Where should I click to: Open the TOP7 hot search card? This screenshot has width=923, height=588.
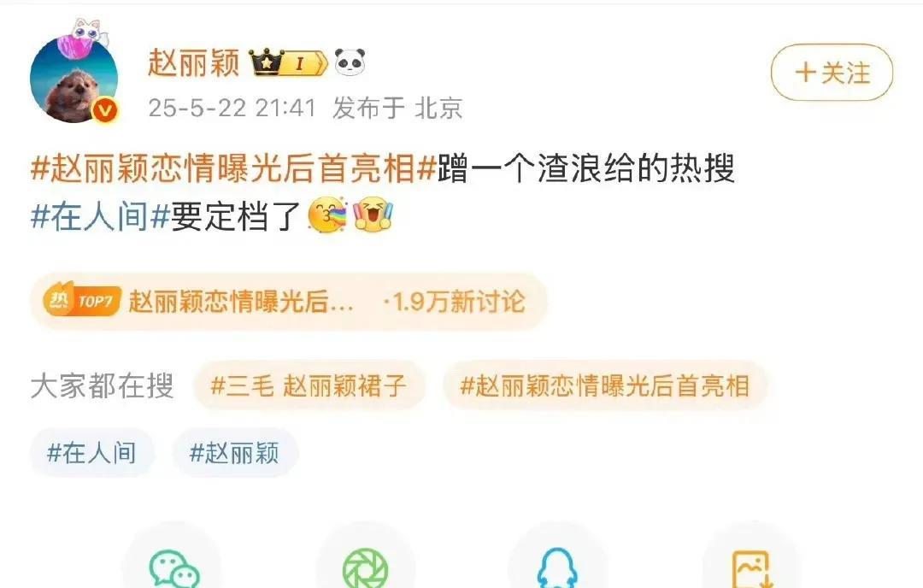click(289, 302)
